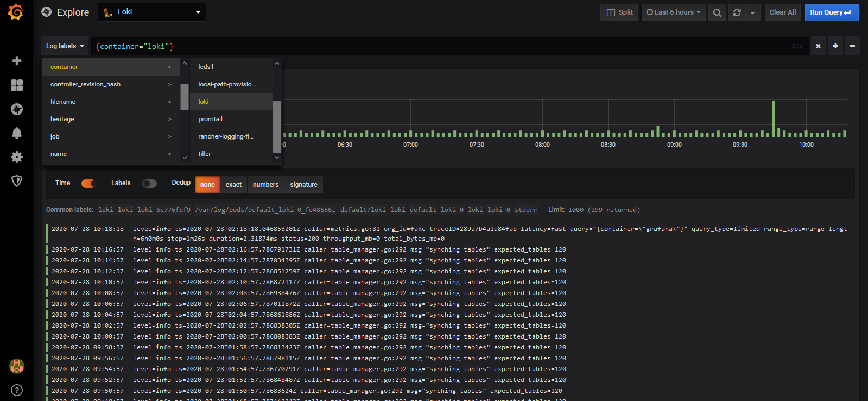Open Server Admin shield icon
Viewport: 868px width, 401px height.
(x=17, y=181)
